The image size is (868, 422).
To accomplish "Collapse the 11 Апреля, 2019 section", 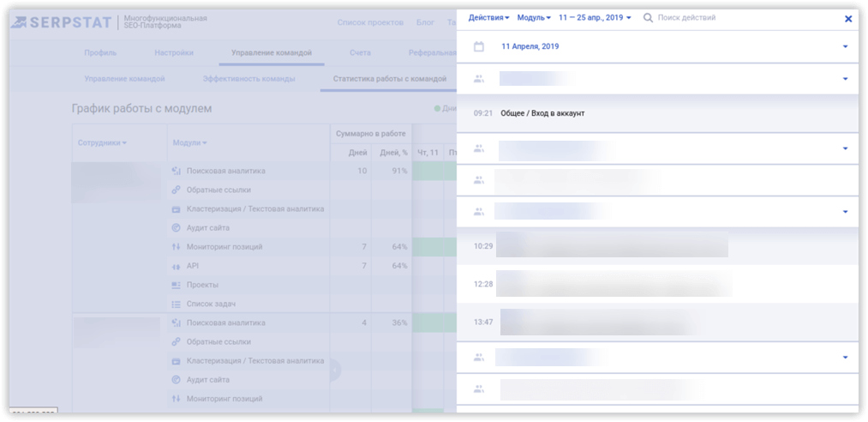I will click(845, 46).
